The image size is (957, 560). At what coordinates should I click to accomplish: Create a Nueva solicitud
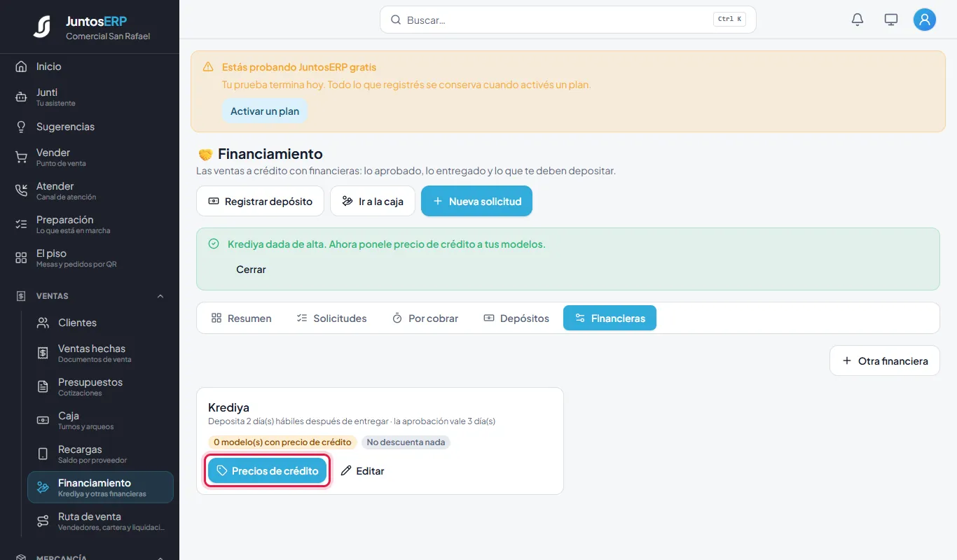coord(476,201)
